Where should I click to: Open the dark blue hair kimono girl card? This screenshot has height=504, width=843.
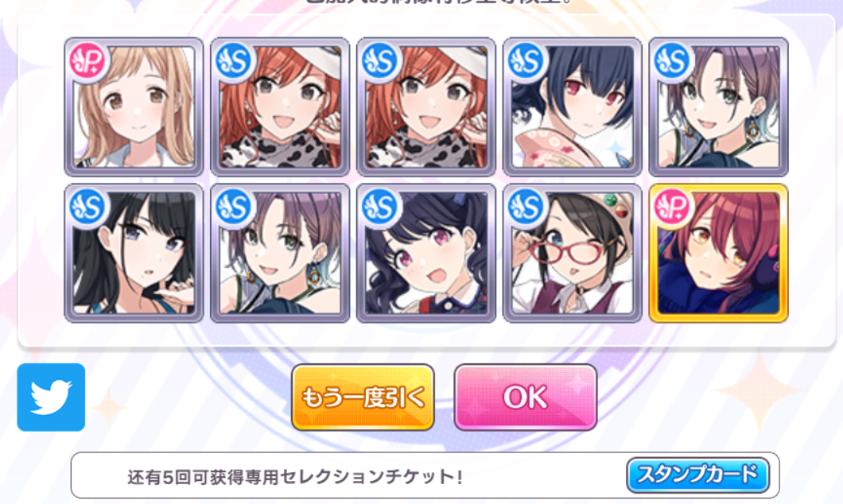click(x=573, y=107)
